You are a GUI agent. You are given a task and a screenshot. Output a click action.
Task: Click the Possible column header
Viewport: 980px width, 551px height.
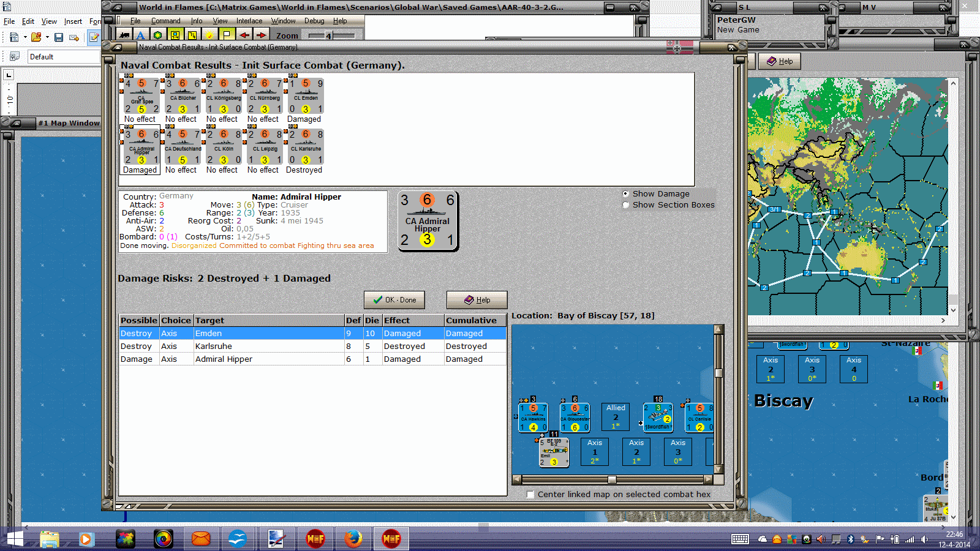[139, 320]
